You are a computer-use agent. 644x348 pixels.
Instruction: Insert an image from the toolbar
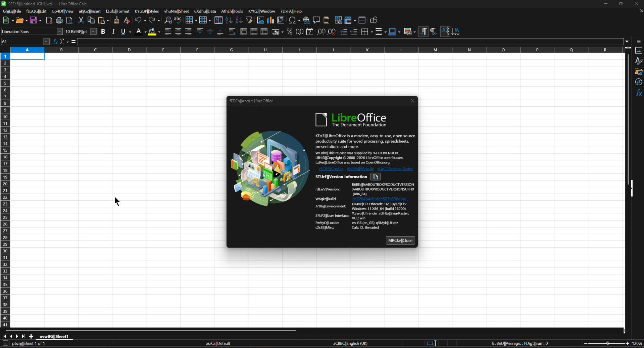(261, 20)
